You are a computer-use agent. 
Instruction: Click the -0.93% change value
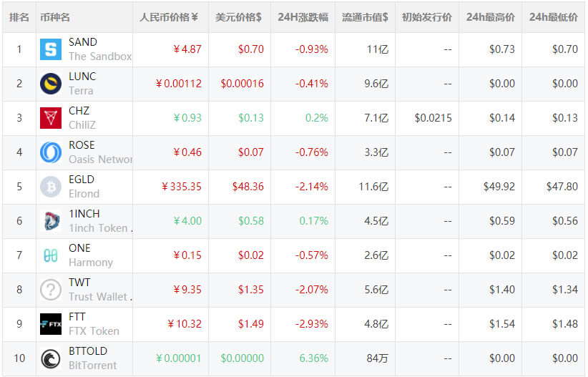coord(311,49)
